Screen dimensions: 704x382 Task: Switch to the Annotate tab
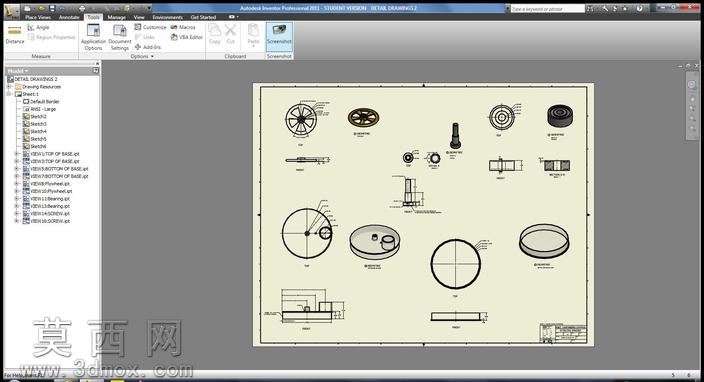69,17
